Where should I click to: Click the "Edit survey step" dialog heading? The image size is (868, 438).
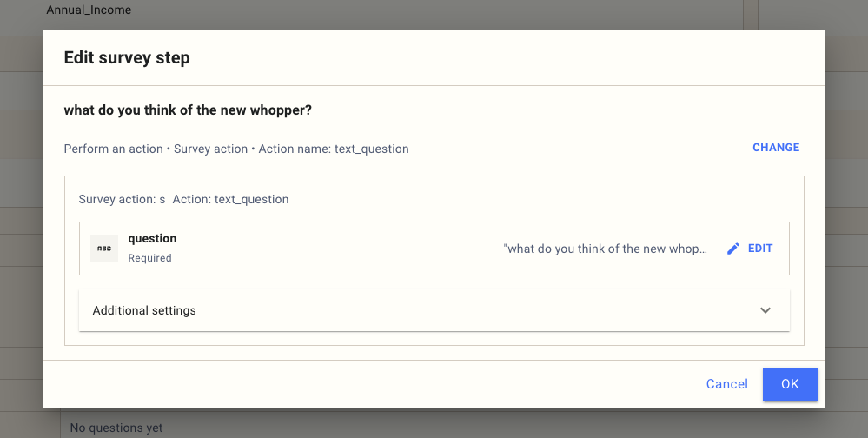point(127,58)
